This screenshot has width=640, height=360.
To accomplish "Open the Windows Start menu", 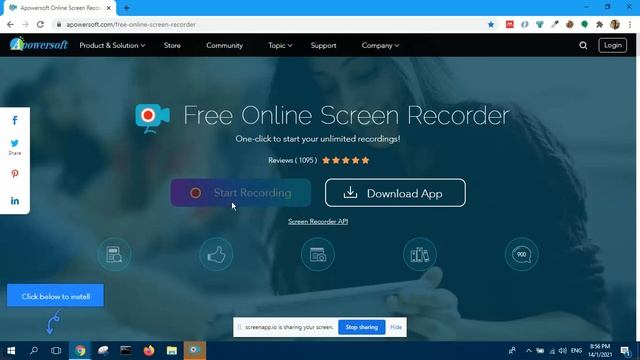I will point(11,351).
